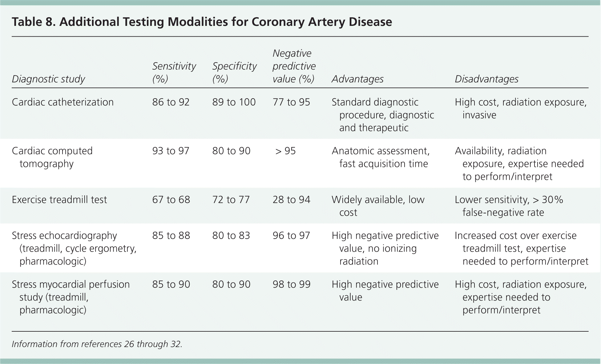Click the Negative predictive value column header
Screen dimensions: 601x364
coord(294,66)
